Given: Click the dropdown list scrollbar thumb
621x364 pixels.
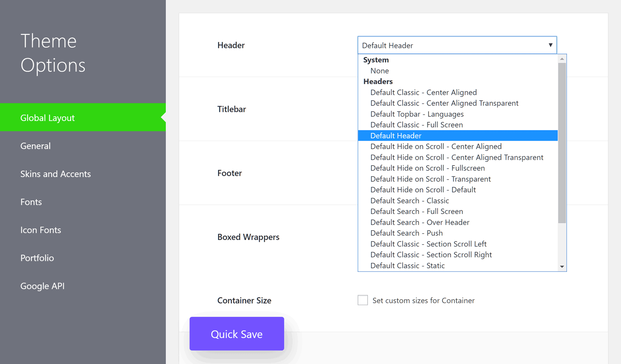Looking at the screenshot, I should [562, 143].
